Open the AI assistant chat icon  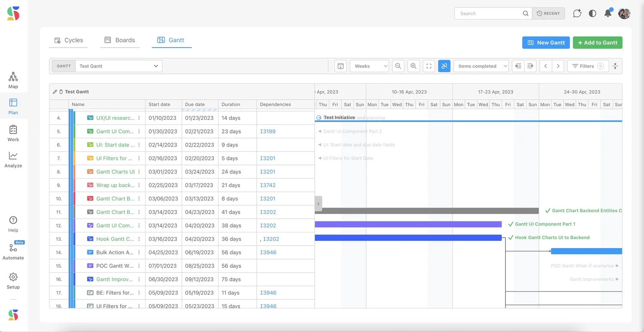(577, 13)
